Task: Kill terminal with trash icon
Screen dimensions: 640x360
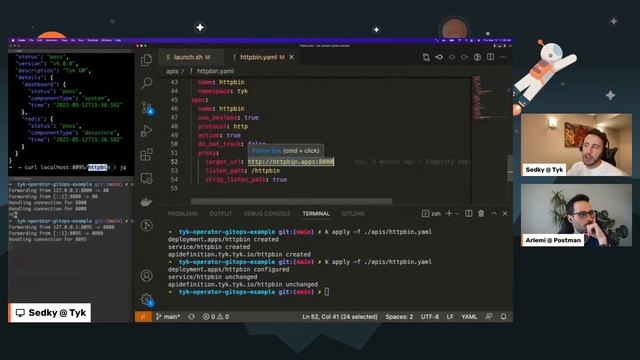Action: [x=481, y=213]
